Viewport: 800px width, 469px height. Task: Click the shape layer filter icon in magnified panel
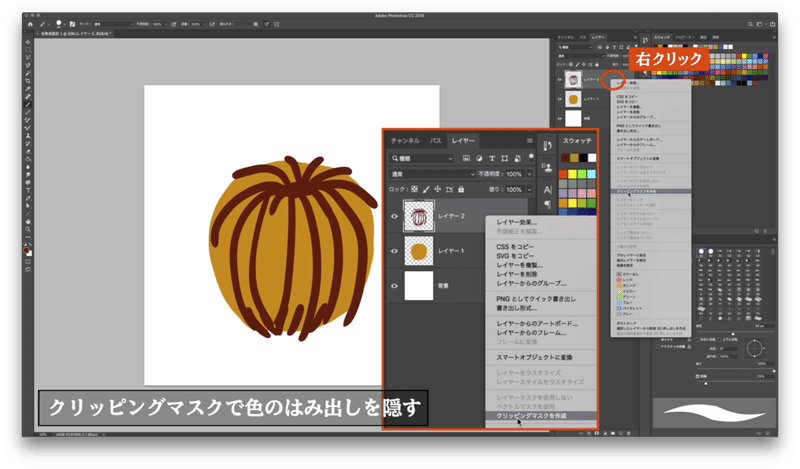tap(505, 159)
